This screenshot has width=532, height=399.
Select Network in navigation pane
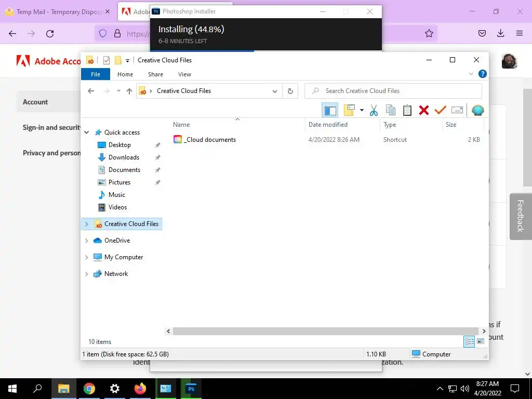(x=116, y=274)
